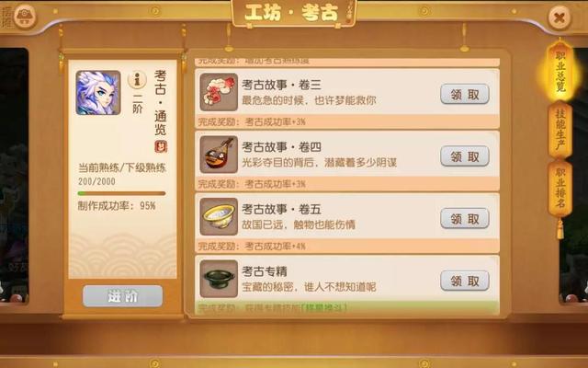The height and width of the screenshot is (368, 588).
Task: Click the info icon beside 二阶
Action: point(137,80)
